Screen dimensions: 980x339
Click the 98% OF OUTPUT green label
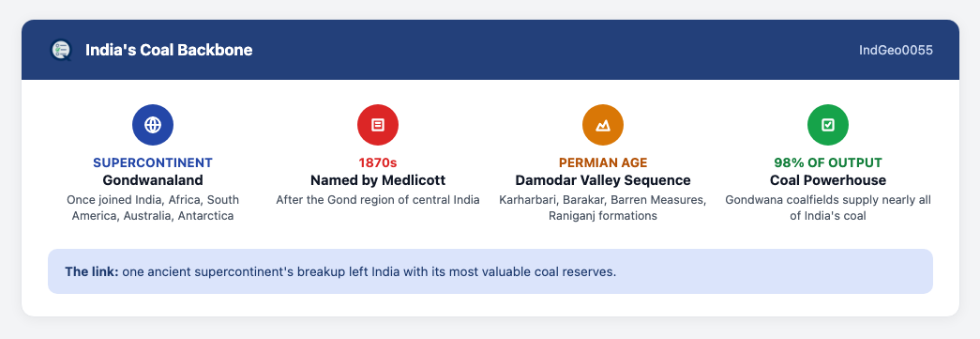(827, 162)
